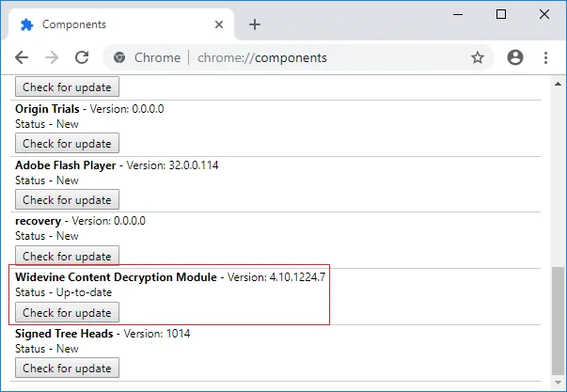The width and height of the screenshot is (567, 392).
Task: Close the Chrome window
Action: pos(544,14)
